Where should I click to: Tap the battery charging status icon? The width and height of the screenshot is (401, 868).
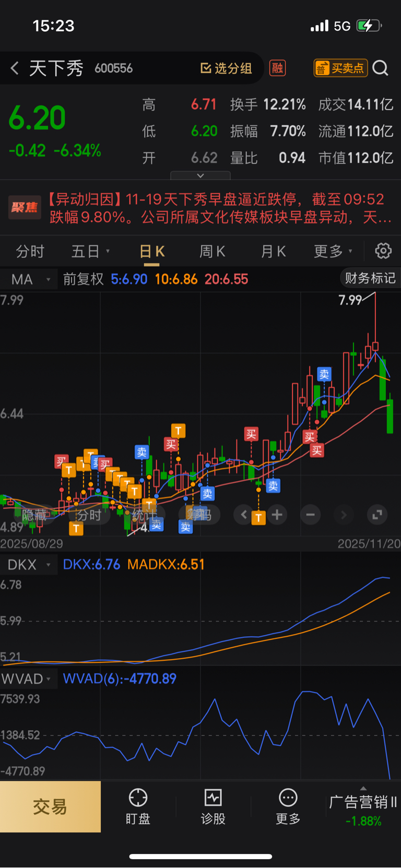point(369,26)
